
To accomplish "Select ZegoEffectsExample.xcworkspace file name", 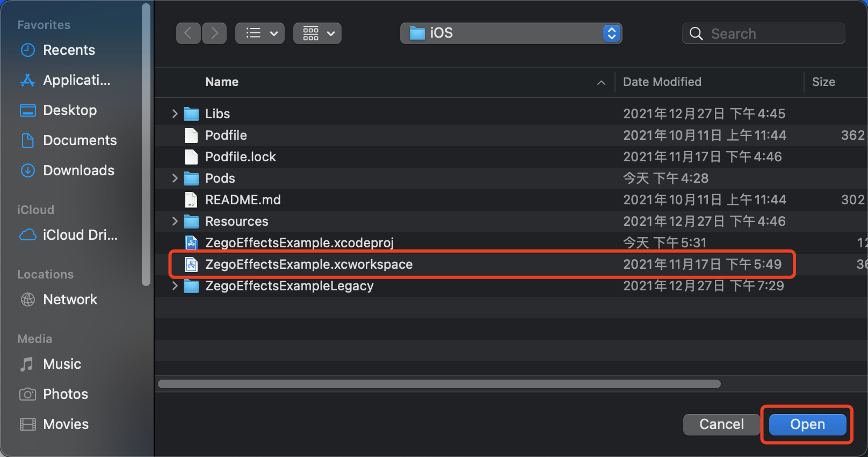I will pyautogui.click(x=309, y=264).
